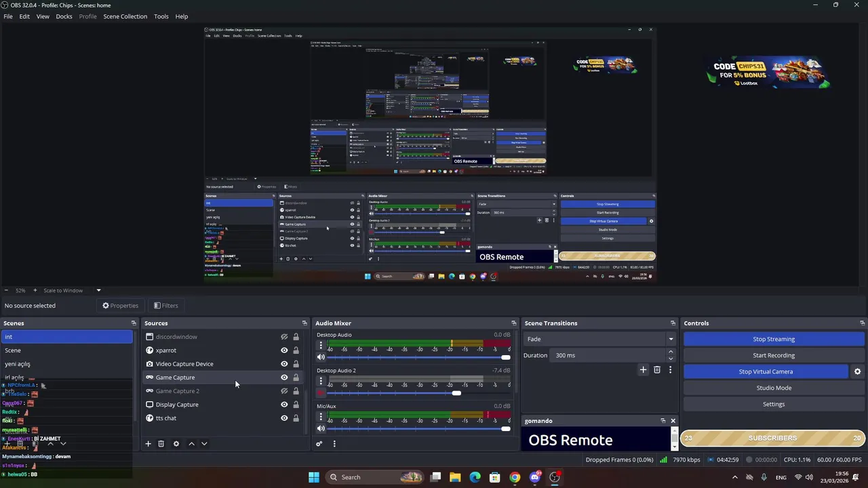Image resolution: width=868 pixels, height=488 pixels.
Task: Open Settings in Controls dock
Action: 774,404
